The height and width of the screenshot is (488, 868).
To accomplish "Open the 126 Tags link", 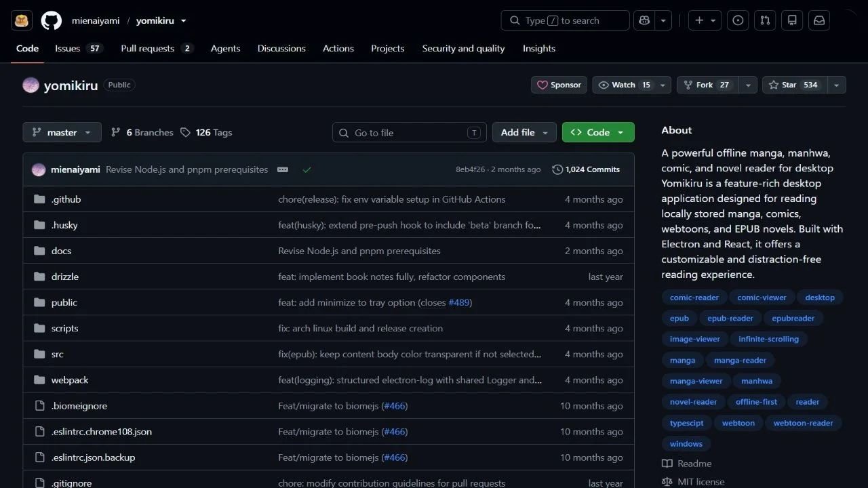I will 206,132.
